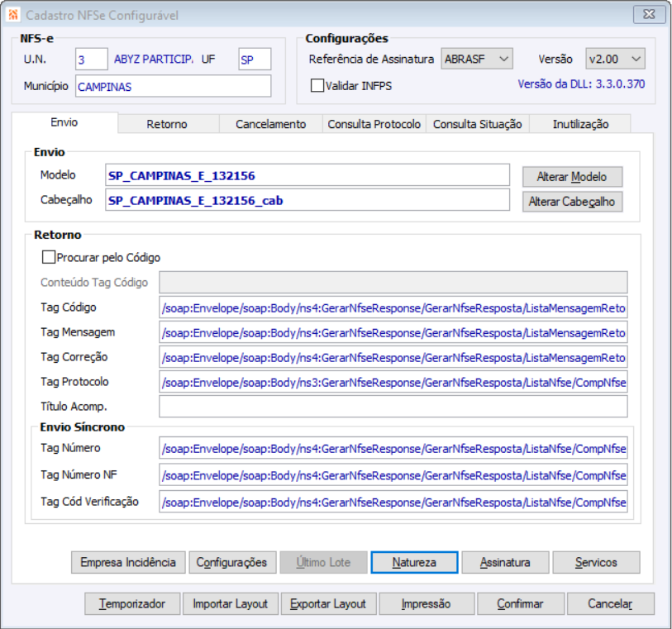The width and height of the screenshot is (672, 629).
Task: Click the Tag Mensagem input field
Action: (x=393, y=332)
